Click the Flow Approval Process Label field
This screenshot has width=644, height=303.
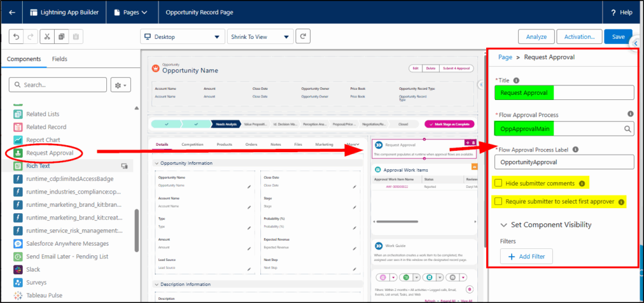564,162
